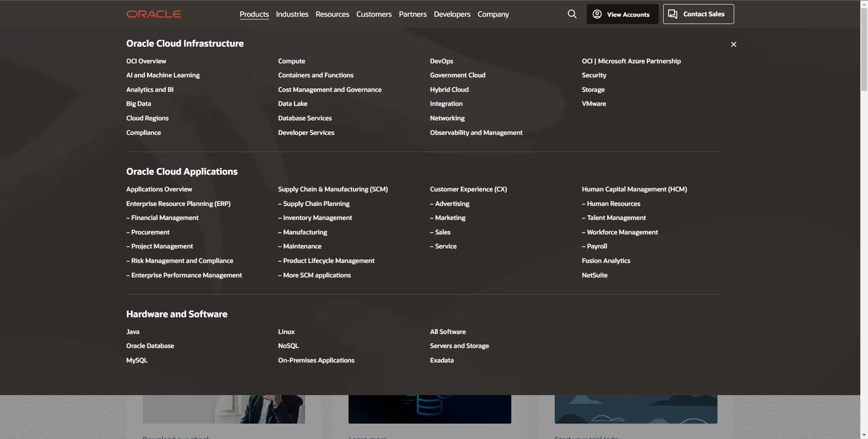This screenshot has height=439, width=868.
Task: Open Fusion Analytics
Action: pyautogui.click(x=606, y=261)
